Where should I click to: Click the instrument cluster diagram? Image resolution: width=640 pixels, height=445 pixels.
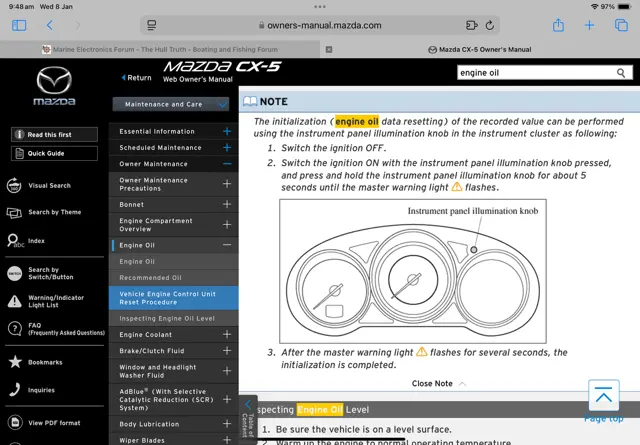(x=413, y=271)
